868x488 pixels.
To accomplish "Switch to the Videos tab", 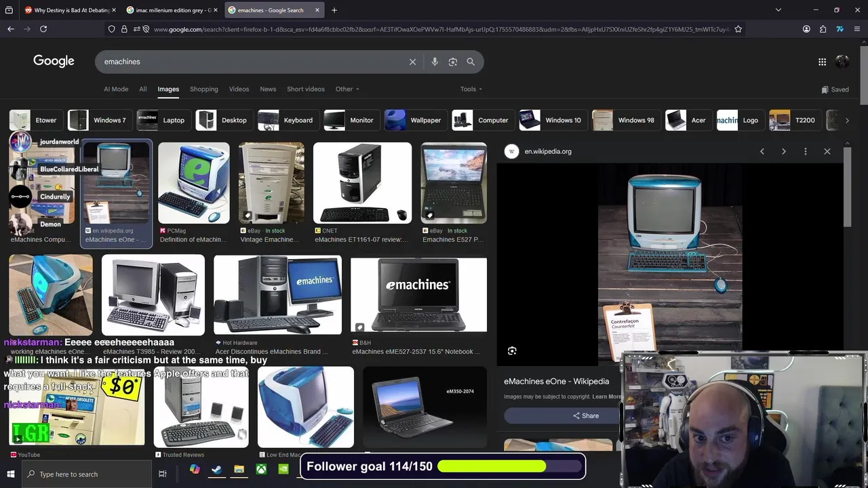I will point(239,89).
